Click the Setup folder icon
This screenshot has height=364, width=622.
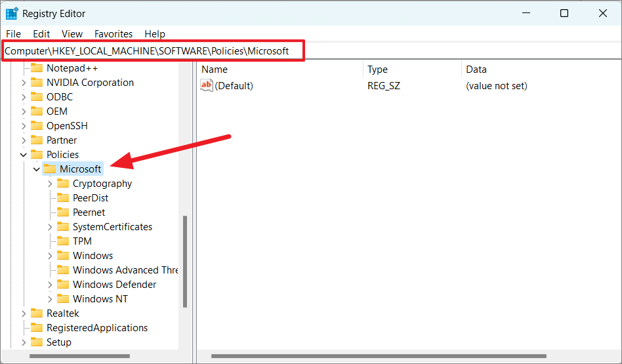pos(37,342)
